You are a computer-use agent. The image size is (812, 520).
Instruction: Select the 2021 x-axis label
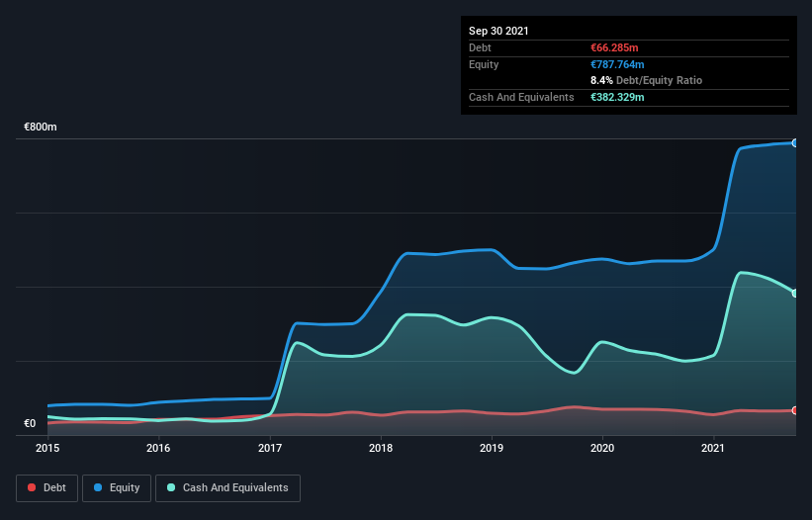coord(712,448)
